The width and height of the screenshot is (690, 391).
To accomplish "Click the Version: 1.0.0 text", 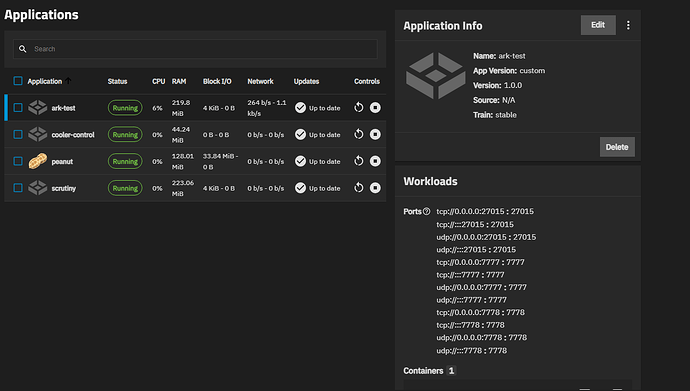I will (x=498, y=85).
